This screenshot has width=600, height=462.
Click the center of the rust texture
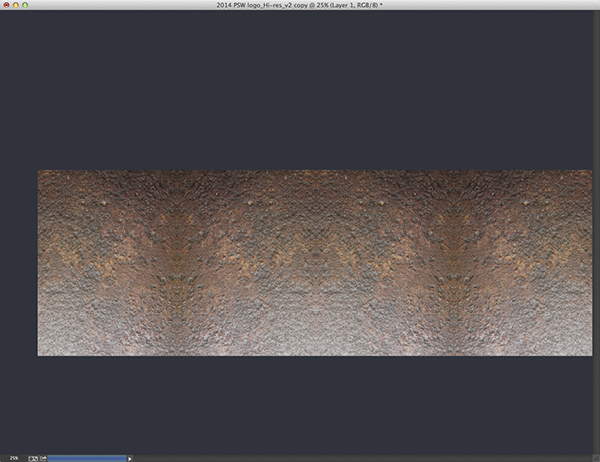click(x=314, y=263)
